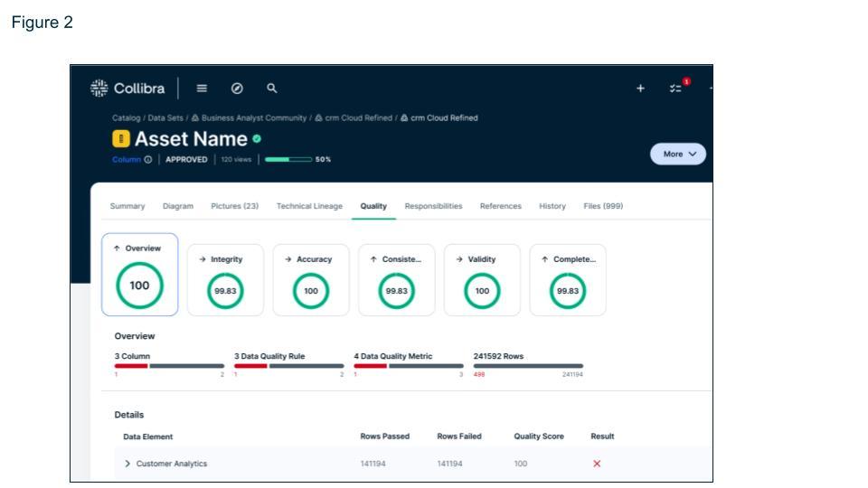Click the Rows Failed column header

(459, 436)
